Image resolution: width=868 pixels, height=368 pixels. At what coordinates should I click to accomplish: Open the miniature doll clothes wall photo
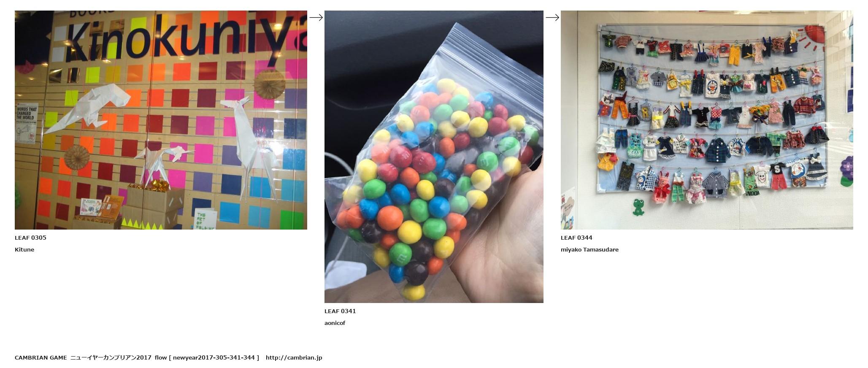707,120
